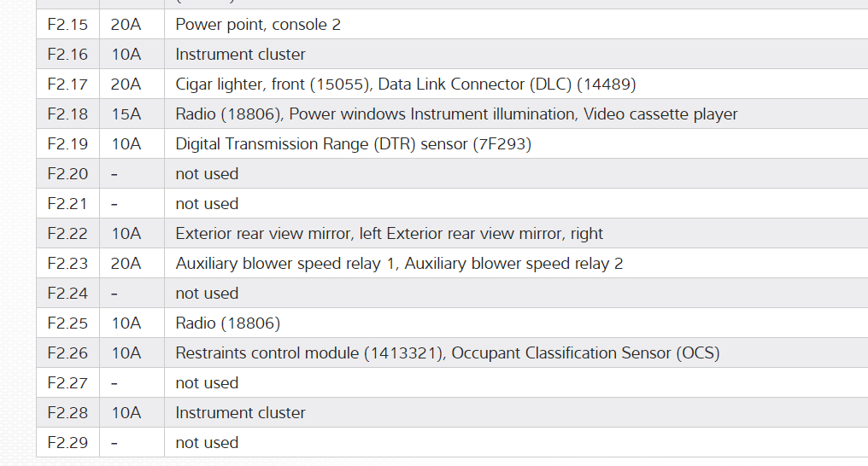Click the Digital Transmission Range sensor description
Image resolution: width=868 pixels, height=466 pixels.
(353, 144)
